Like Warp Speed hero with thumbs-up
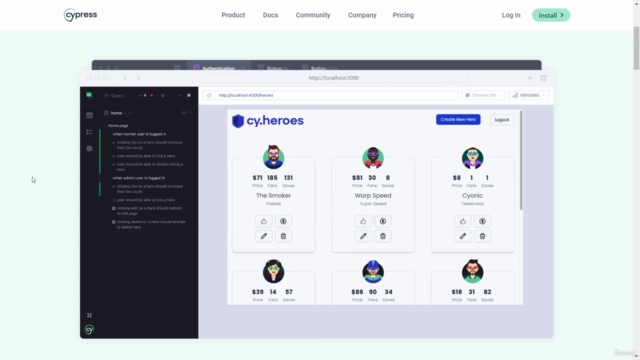Viewport: 640px width, 360px height. pos(363,221)
